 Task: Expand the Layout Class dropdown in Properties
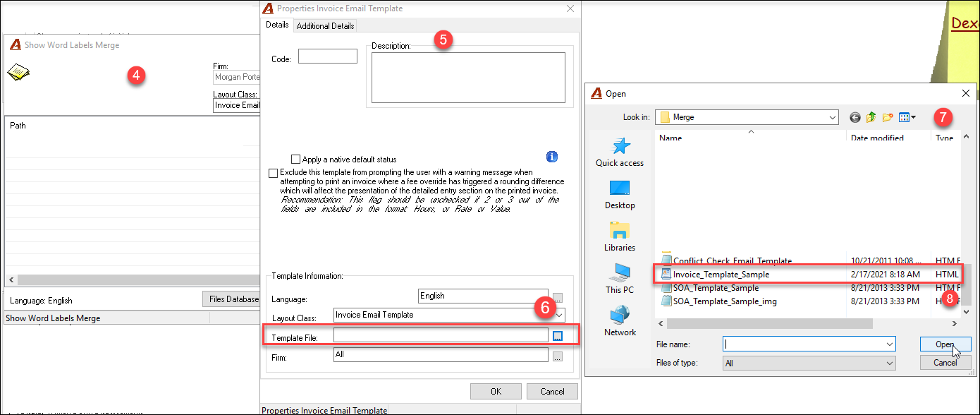point(559,315)
